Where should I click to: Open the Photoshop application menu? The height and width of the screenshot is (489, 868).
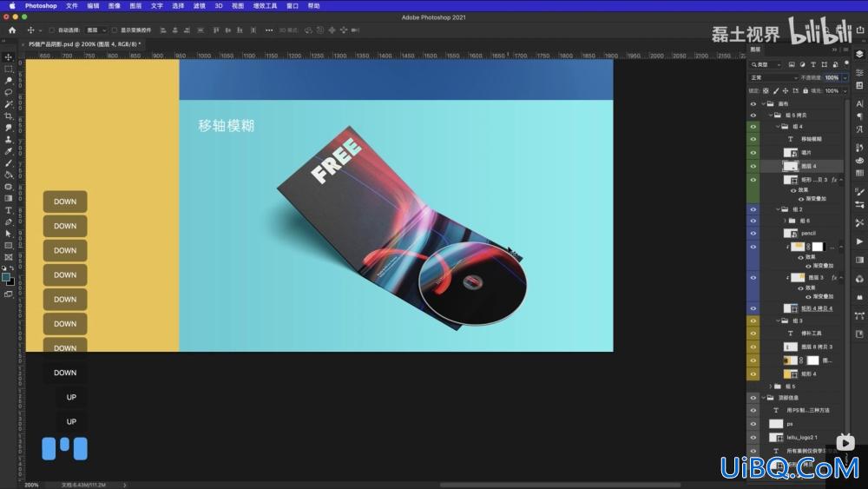[x=41, y=5]
